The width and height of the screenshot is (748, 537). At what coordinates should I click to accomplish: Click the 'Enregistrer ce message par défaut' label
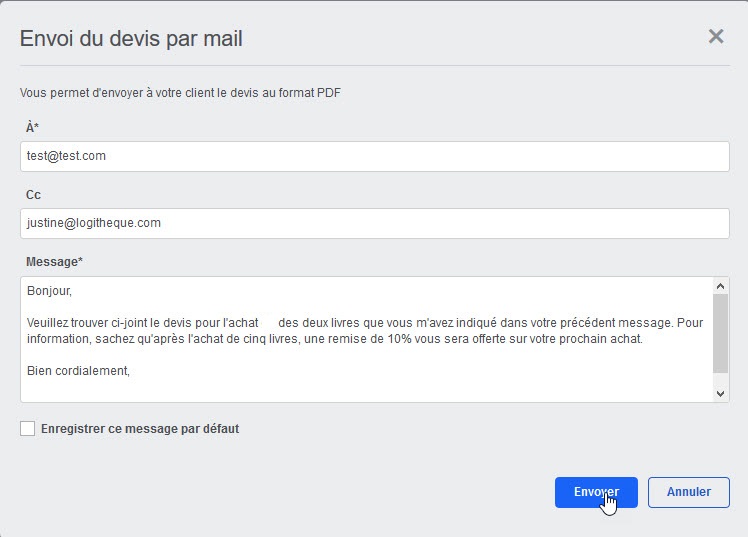(x=140, y=429)
